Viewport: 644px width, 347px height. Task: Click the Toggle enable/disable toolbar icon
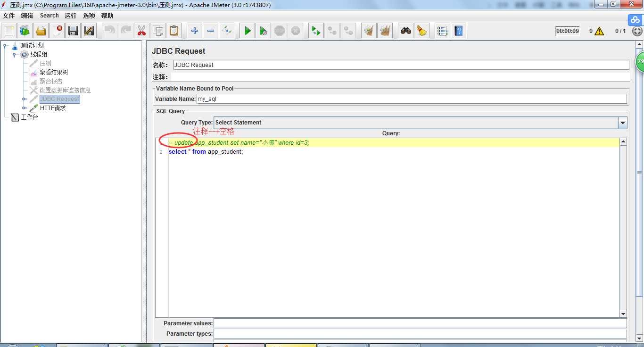(227, 31)
